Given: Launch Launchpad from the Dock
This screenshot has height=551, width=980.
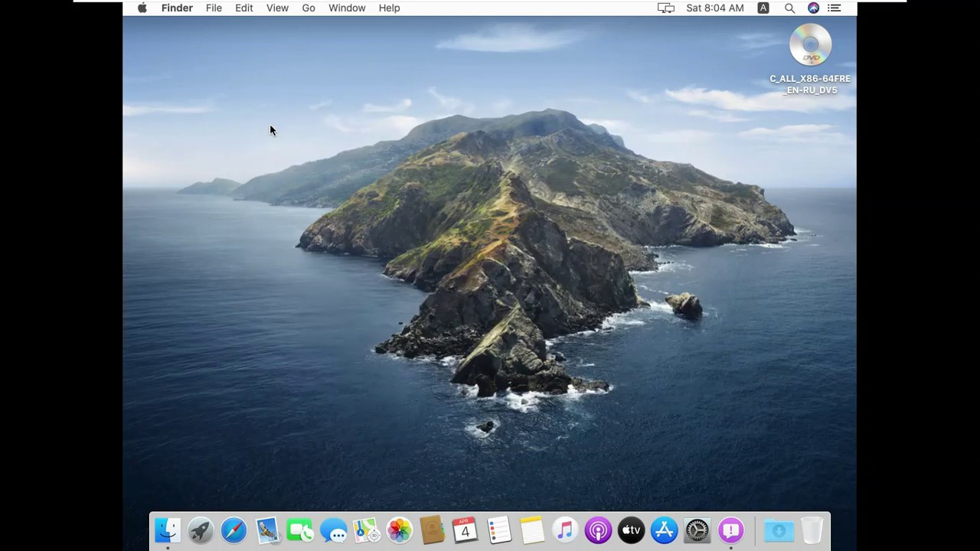Looking at the screenshot, I should click(201, 530).
